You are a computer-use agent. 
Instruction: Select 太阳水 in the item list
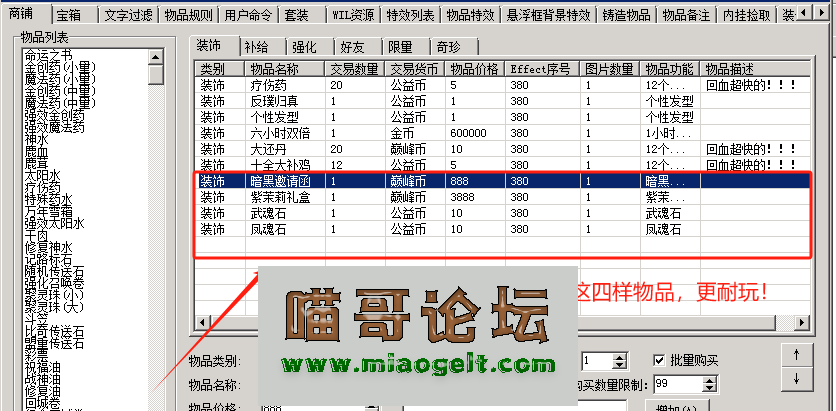[44, 175]
